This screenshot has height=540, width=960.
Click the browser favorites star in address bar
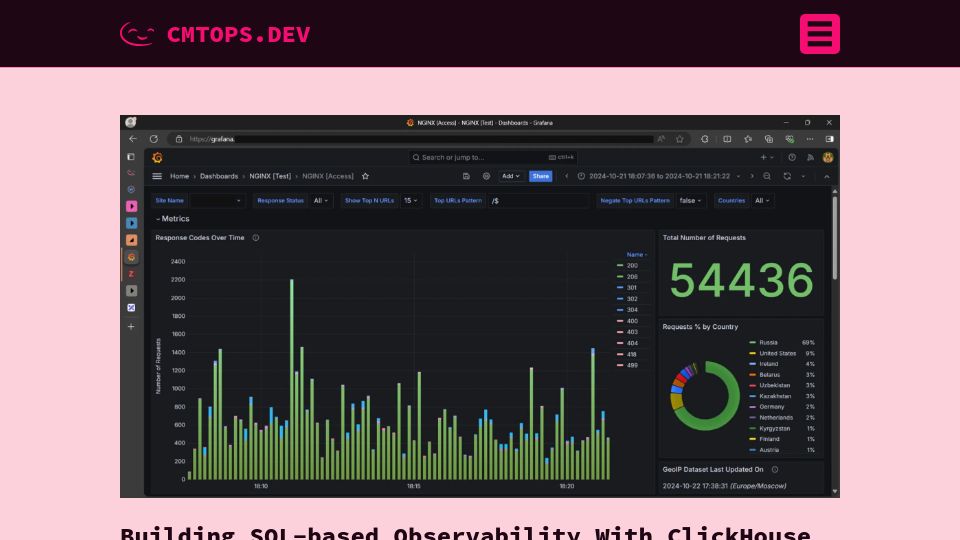pyautogui.click(x=680, y=139)
